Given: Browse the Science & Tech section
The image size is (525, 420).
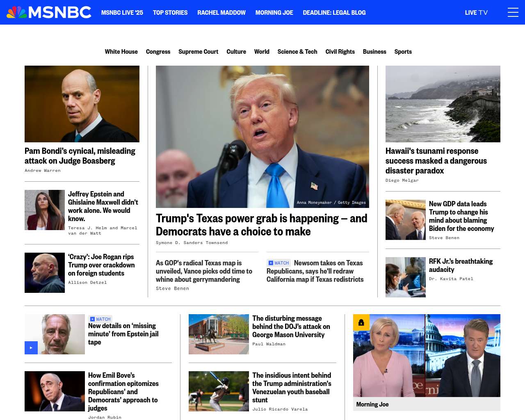Looking at the screenshot, I should 297,52.
